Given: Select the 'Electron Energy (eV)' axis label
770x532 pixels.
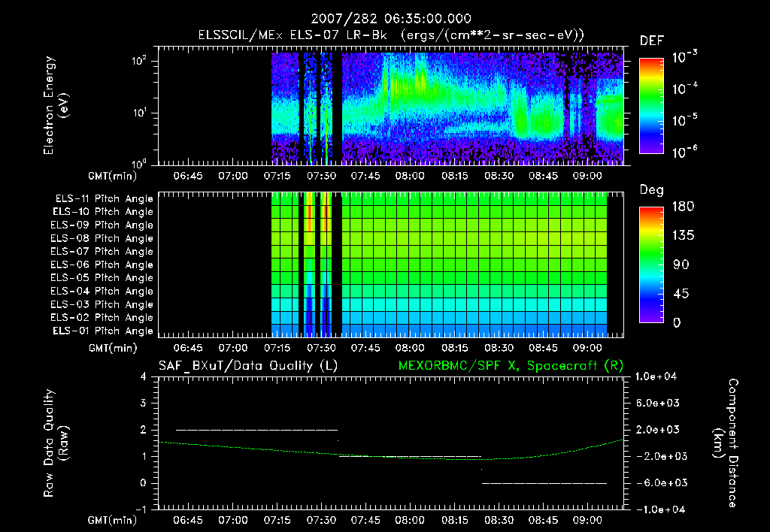Looking at the screenshot, I should click(x=56, y=105).
